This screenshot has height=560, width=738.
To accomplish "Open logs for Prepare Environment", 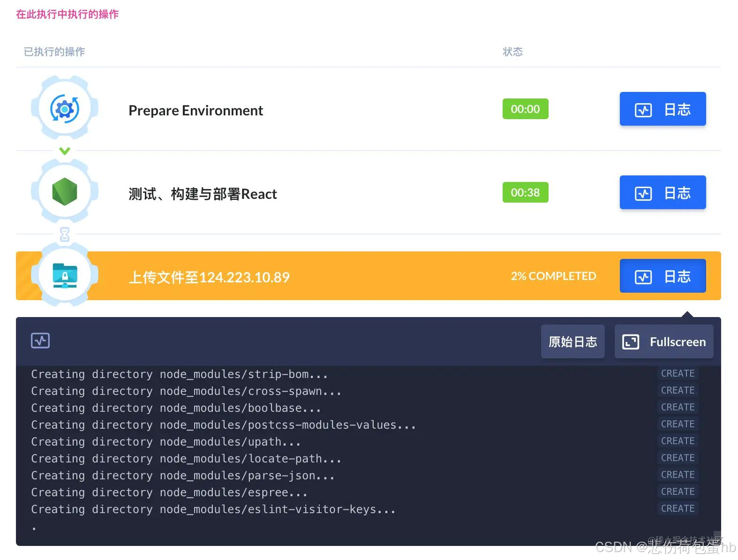I will tap(663, 109).
